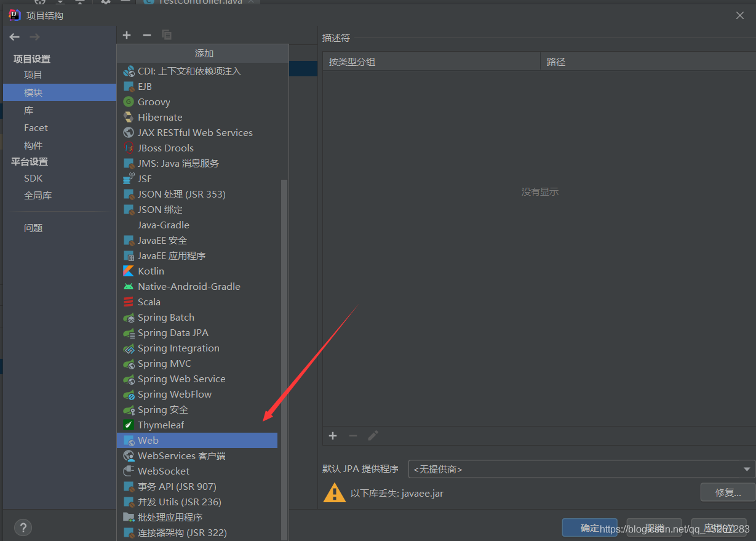
Task: Click the red Scala icon
Action: [129, 302]
